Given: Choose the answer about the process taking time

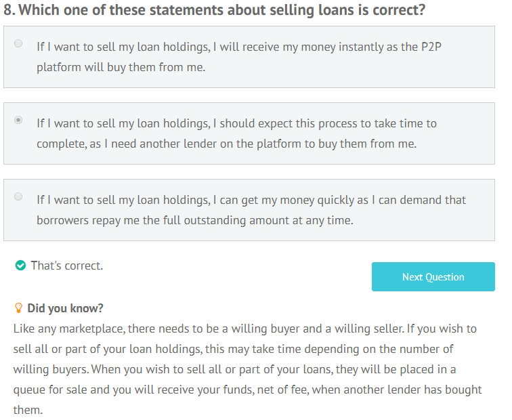Looking at the screenshot, I should pos(249,133).
